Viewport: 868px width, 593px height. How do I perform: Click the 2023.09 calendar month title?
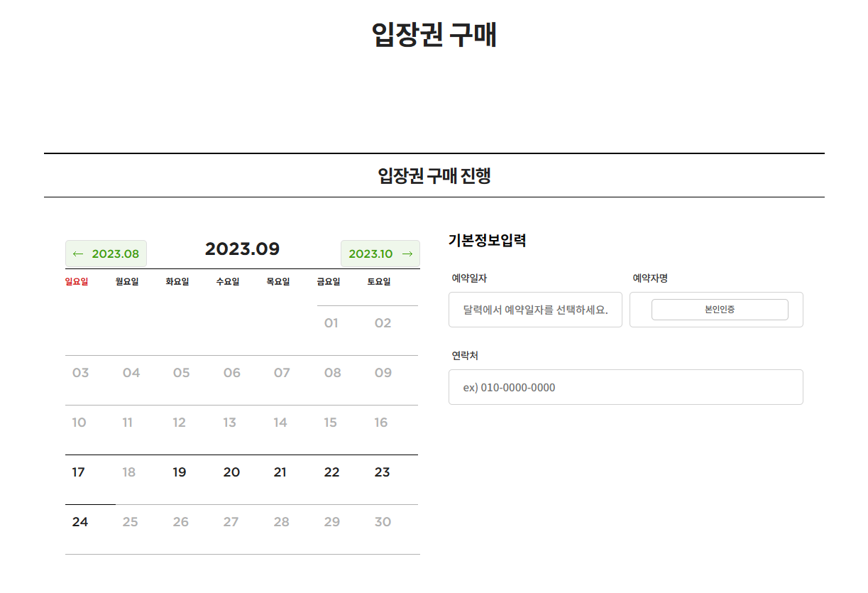point(242,249)
